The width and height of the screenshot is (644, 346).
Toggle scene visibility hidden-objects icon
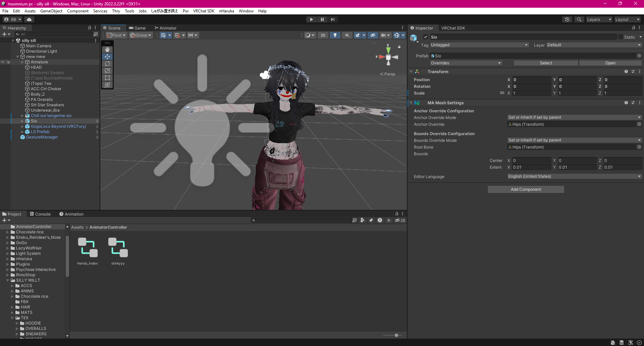(x=373, y=35)
